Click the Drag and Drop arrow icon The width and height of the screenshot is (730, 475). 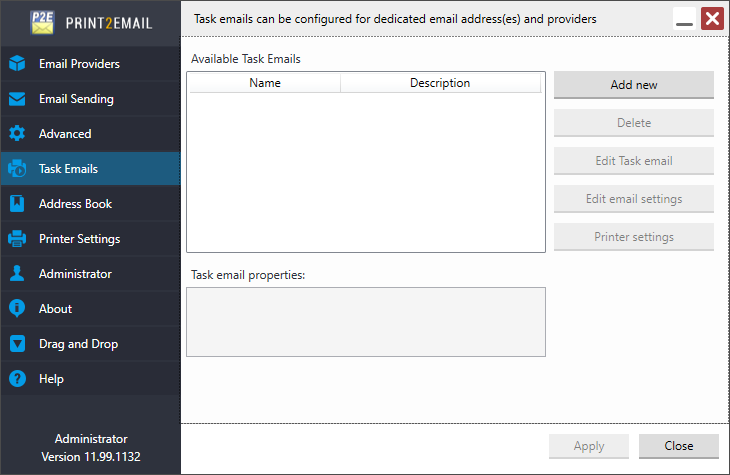point(17,344)
